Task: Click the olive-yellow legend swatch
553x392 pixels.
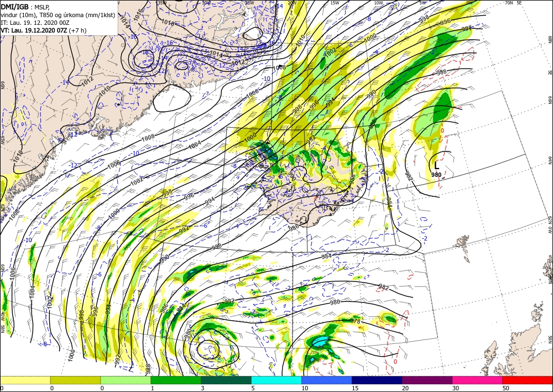Action: (x=75, y=380)
